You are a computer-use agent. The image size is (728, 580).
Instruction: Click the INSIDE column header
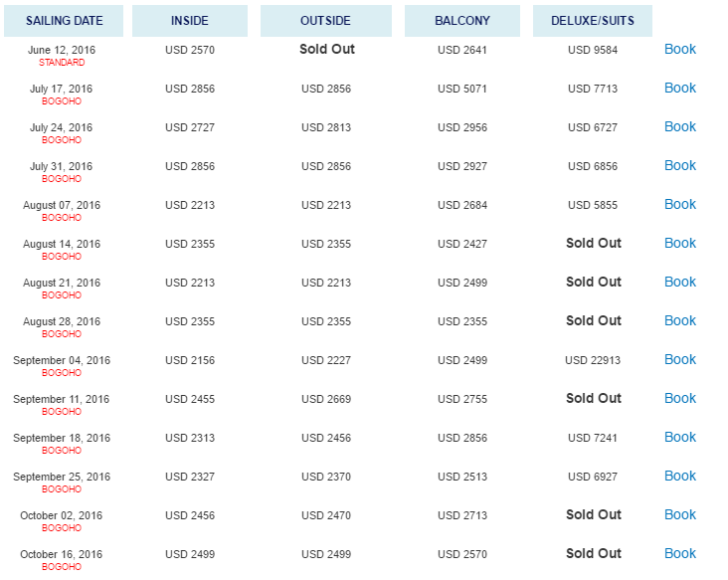(190, 21)
